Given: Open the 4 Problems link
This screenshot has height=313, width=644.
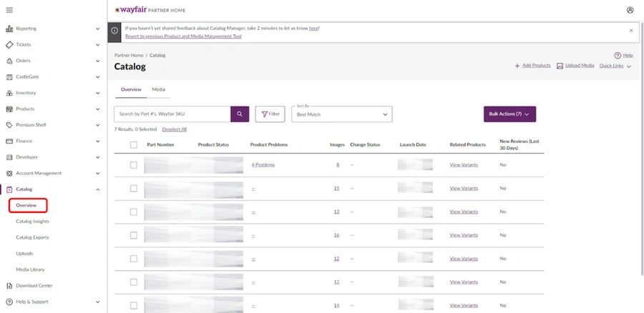Looking at the screenshot, I should coord(263,165).
